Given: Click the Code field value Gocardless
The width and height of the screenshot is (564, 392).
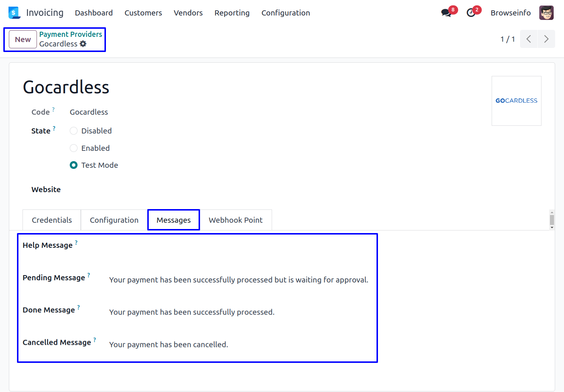Looking at the screenshot, I should [x=89, y=112].
